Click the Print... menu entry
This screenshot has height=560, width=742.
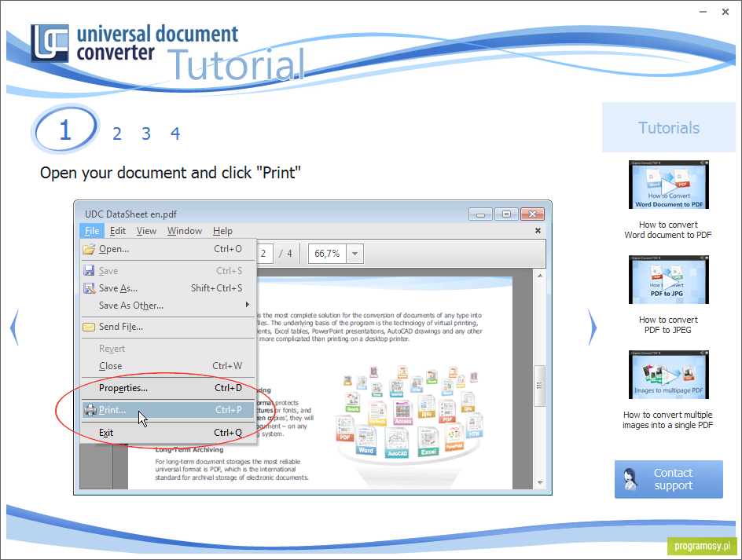168,410
